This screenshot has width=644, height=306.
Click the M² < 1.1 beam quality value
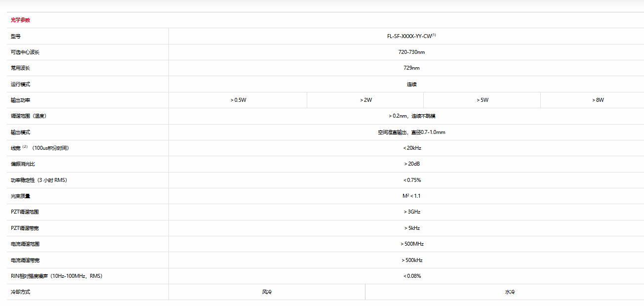411,196
